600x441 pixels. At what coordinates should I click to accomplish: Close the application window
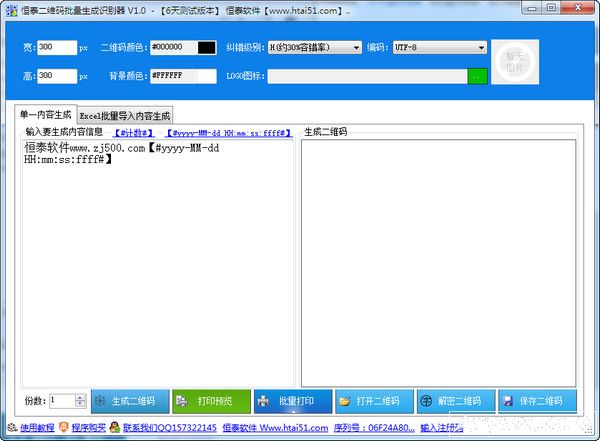[x=578, y=8]
